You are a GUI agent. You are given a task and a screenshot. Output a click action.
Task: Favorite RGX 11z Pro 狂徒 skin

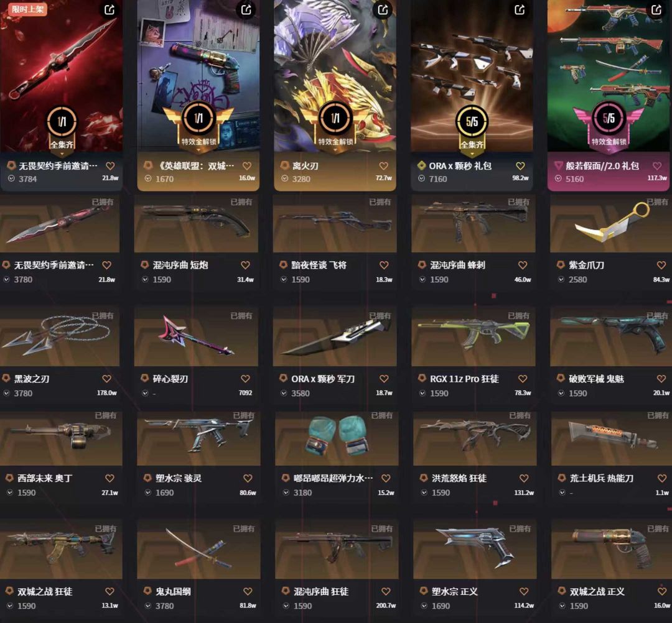pos(523,379)
